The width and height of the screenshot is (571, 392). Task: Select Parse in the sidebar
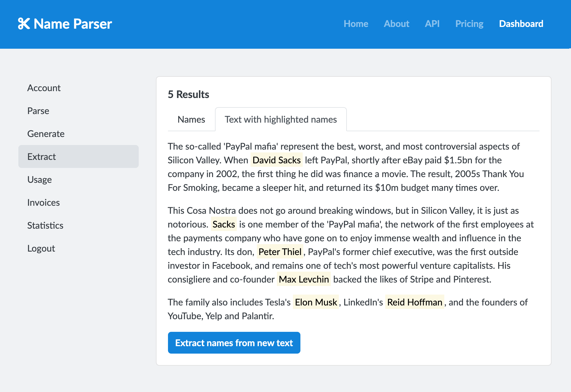(79, 111)
